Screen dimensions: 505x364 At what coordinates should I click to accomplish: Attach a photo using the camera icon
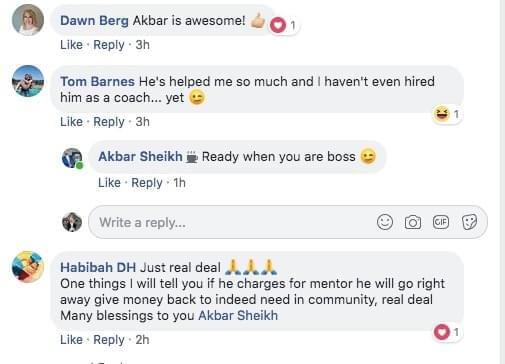pyautogui.click(x=413, y=222)
